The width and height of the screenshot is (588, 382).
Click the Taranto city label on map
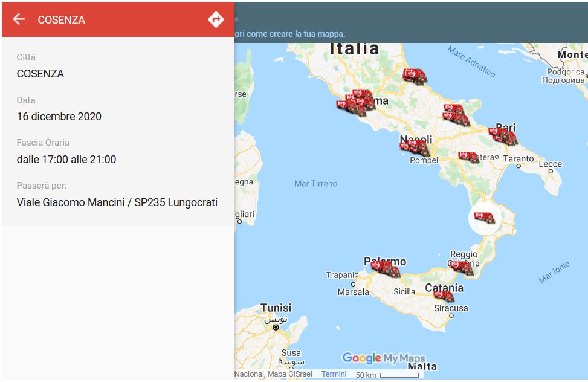tap(519, 159)
